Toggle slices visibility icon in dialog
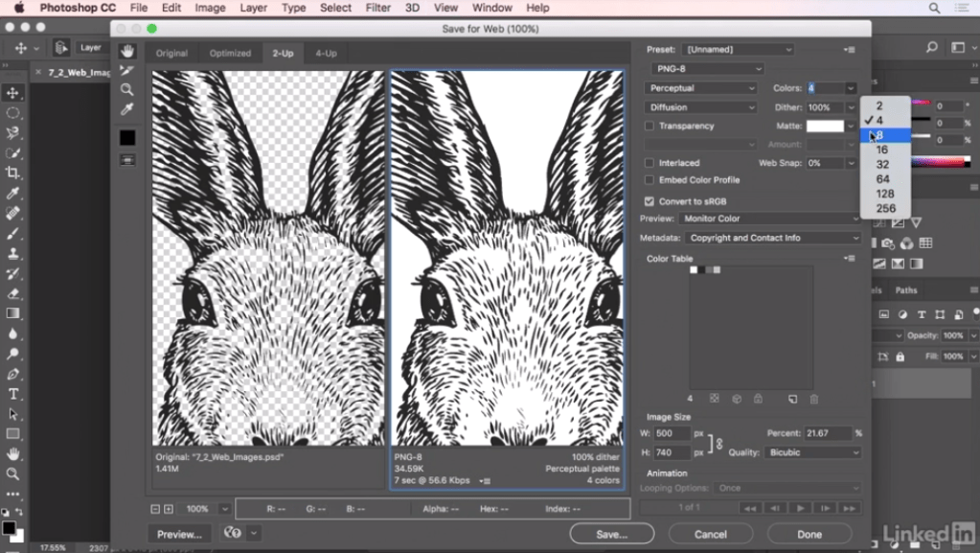The image size is (980, 553). [127, 160]
